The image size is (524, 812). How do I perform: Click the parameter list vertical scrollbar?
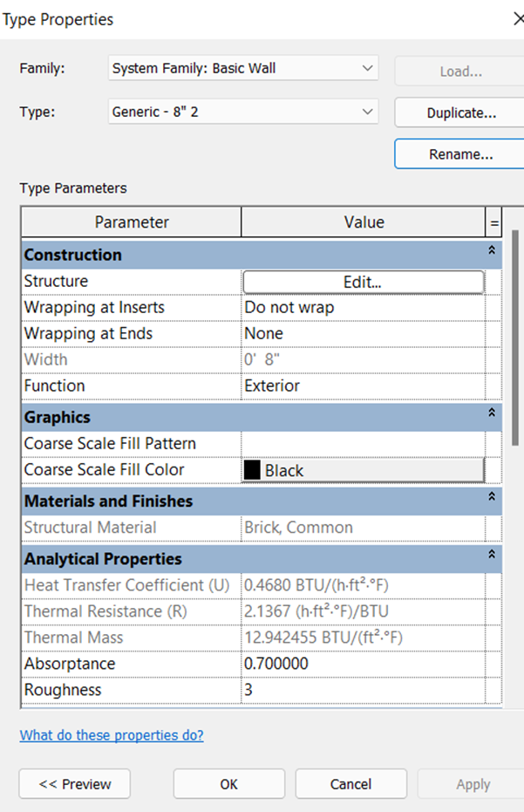[x=515, y=338]
